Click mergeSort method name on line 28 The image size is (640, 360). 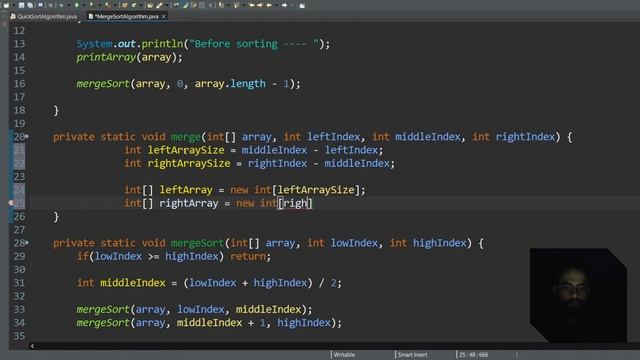(198, 243)
